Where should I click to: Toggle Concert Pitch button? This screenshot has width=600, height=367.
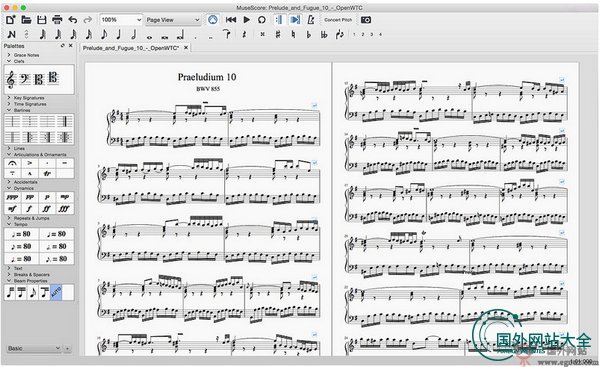[338, 20]
